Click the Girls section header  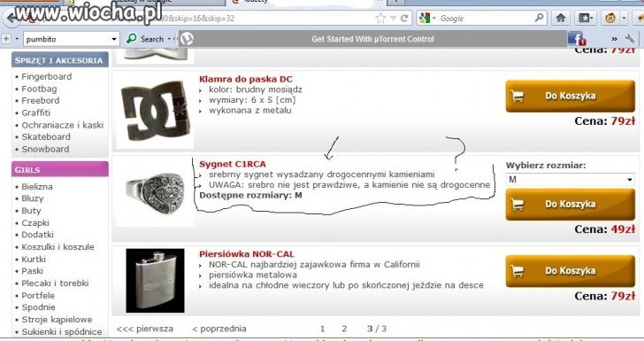point(60,169)
